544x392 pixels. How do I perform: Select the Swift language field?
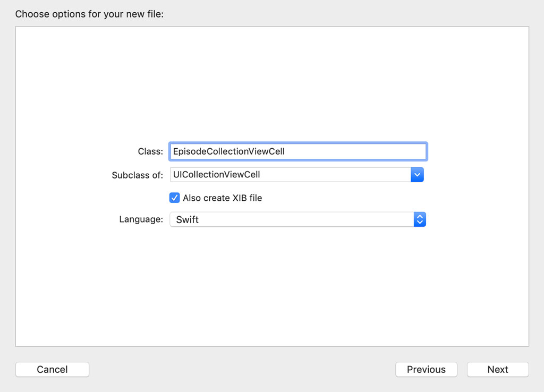(x=292, y=219)
